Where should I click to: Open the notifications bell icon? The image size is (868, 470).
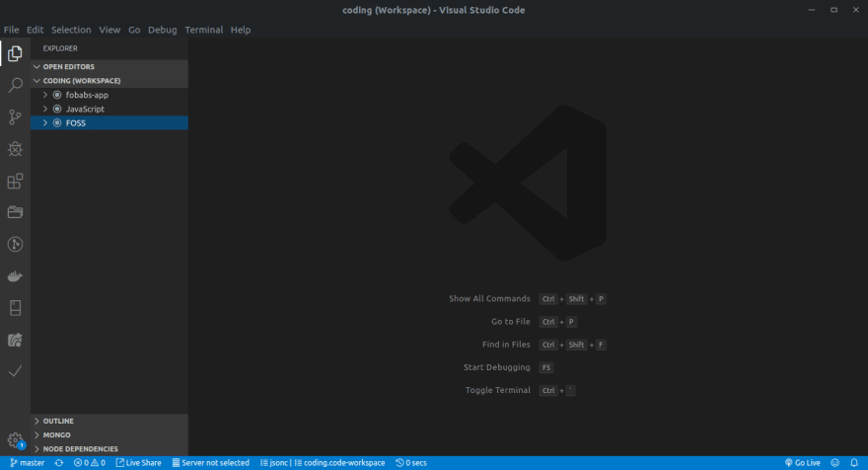click(854, 463)
